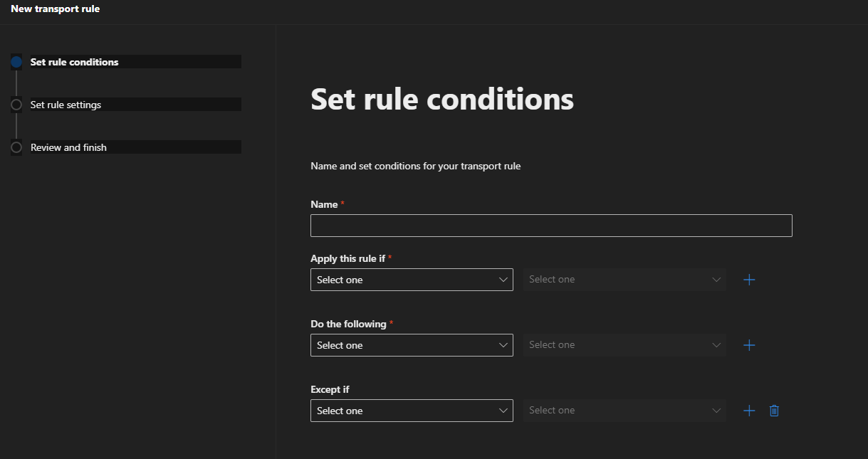
Task: Open the secondary Apply this rule if dropdown
Action: pyautogui.click(x=625, y=280)
